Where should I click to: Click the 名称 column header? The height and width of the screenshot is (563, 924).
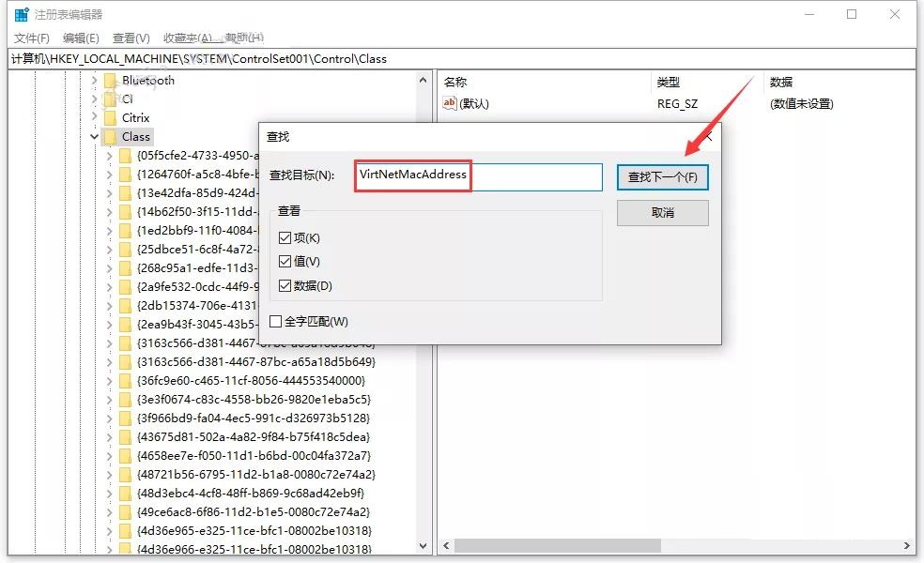pyautogui.click(x=454, y=82)
